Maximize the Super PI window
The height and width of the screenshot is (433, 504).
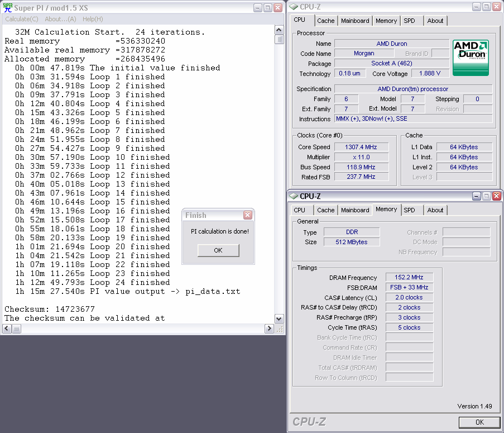pyautogui.click(x=268, y=8)
